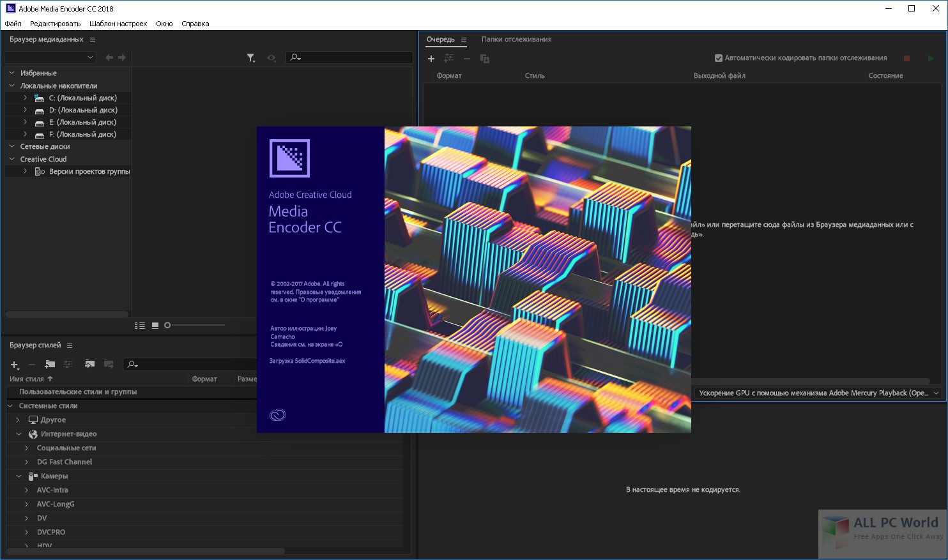Import presets into the Preset Browser

tap(89, 365)
